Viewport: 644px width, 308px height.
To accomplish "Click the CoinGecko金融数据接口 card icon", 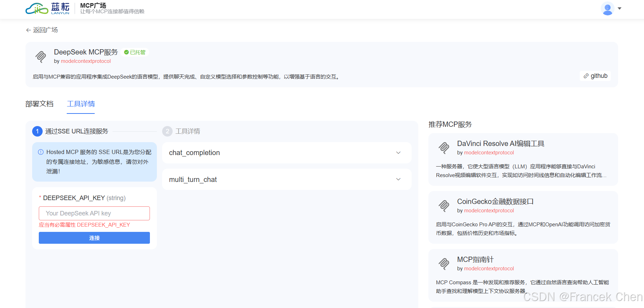I will (x=444, y=206).
